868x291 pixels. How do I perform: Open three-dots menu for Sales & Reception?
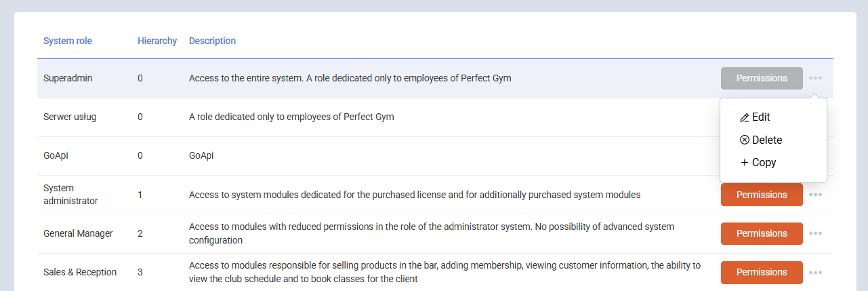point(815,273)
